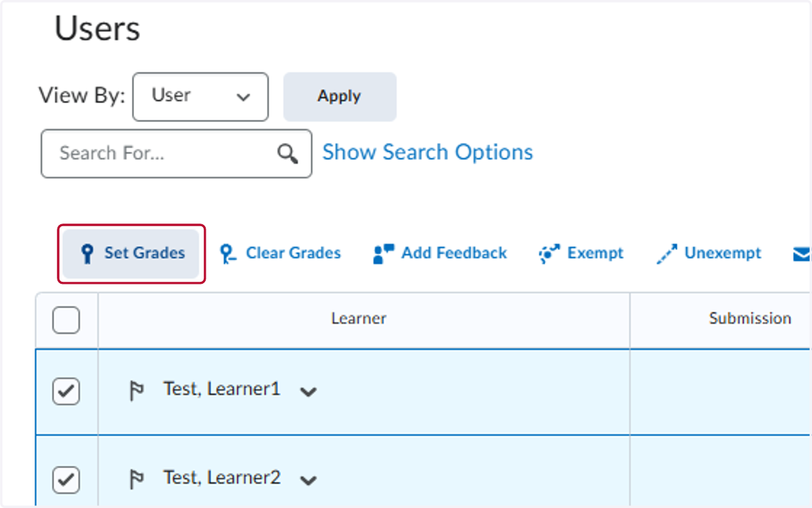Click the envelope email icon in the toolbar
This screenshot has height=508, width=812.
[x=802, y=254]
